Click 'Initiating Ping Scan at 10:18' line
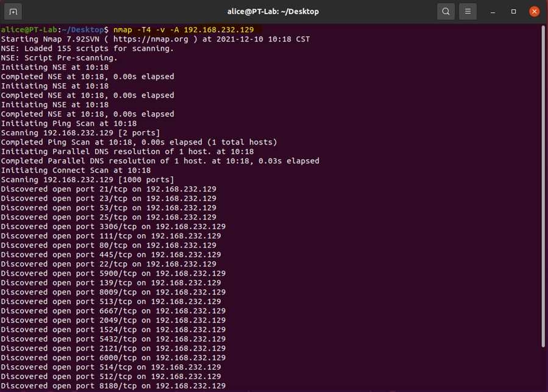This screenshot has height=392, width=548. 69,123
